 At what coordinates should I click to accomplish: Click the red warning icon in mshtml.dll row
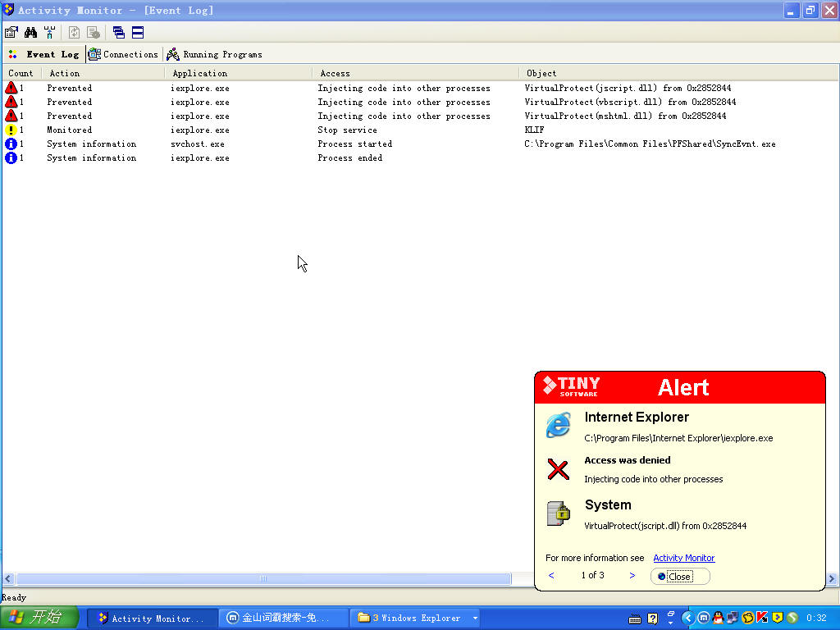(x=11, y=116)
